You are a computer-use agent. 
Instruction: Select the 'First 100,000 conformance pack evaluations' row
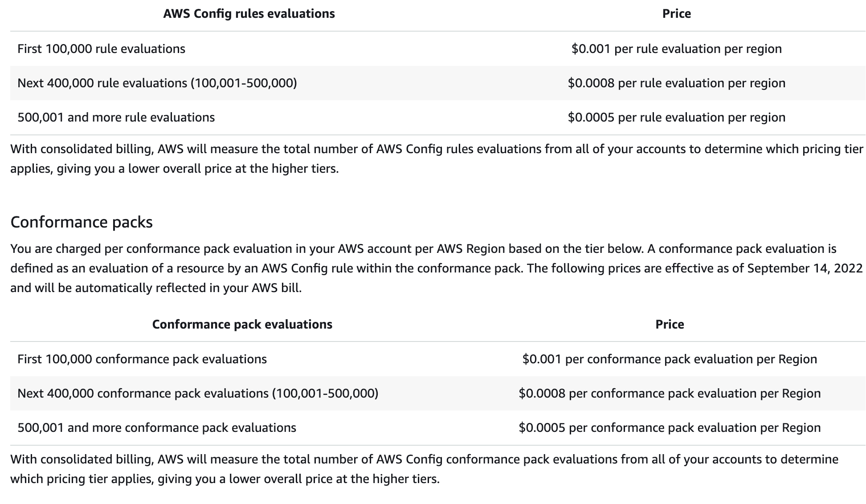click(142, 359)
